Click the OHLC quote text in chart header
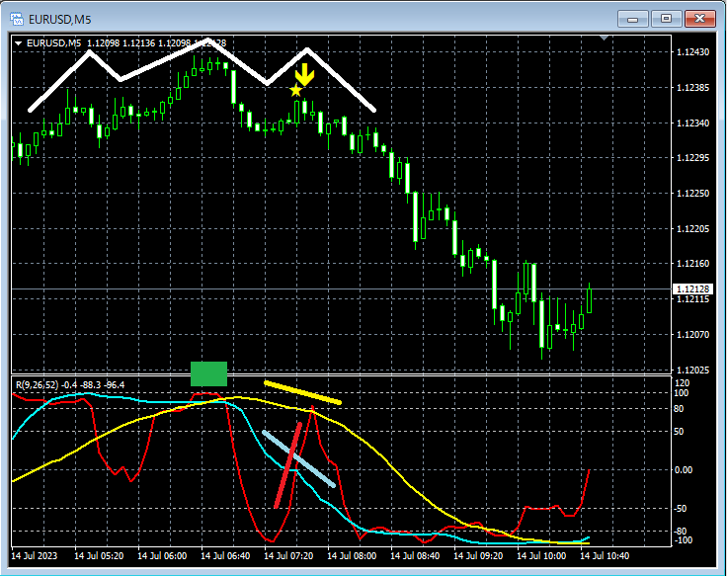 click(x=157, y=43)
